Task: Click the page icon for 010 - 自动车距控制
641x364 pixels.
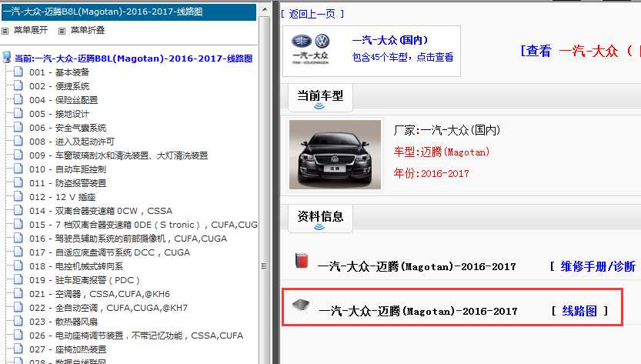Action: 18,169
